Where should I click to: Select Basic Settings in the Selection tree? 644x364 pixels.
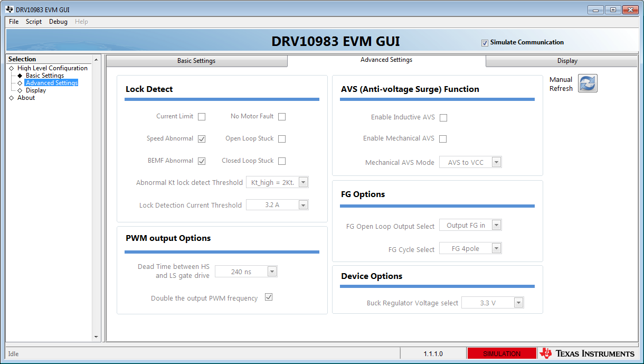(45, 76)
